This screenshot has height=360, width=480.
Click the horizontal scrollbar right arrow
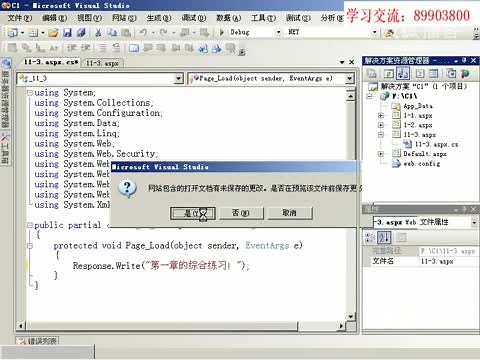pyautogui.click(x=341, y=326)
